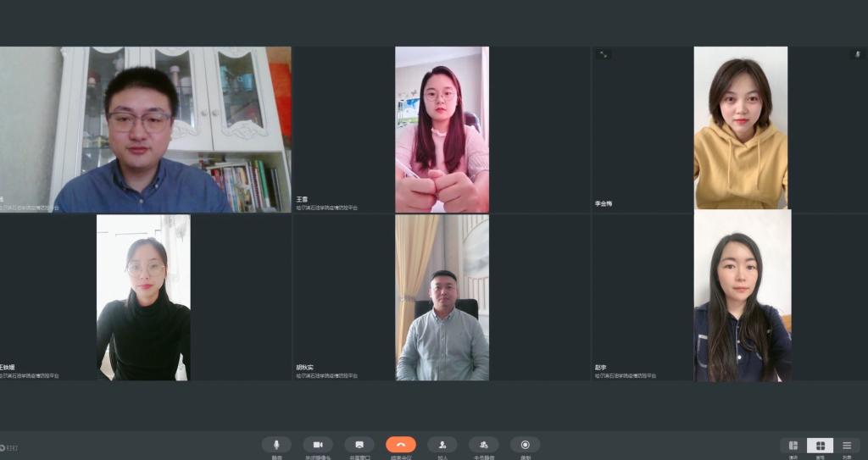This screenshot has width=868, height=460.
Task: Switch to speaker layout view
Action: 793,446
